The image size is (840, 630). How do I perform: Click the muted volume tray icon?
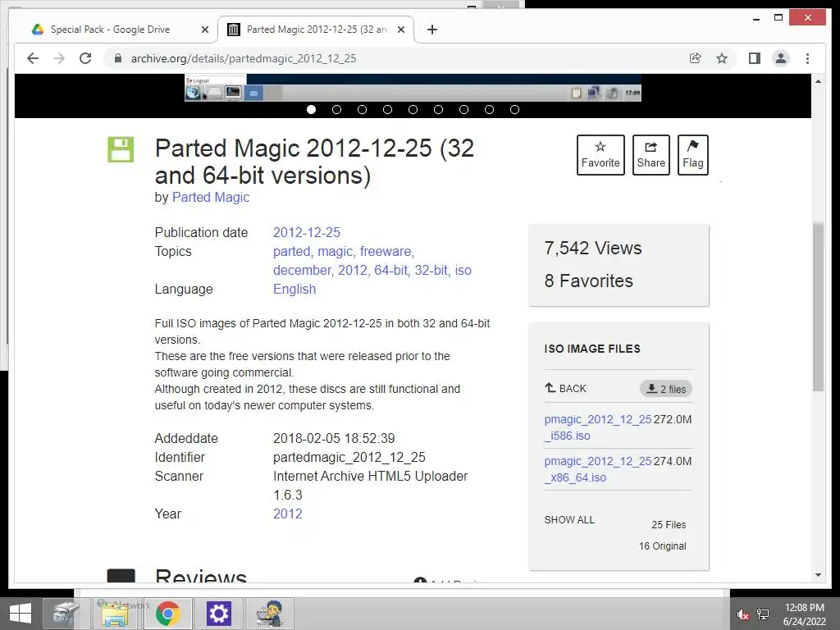[742, 614]
